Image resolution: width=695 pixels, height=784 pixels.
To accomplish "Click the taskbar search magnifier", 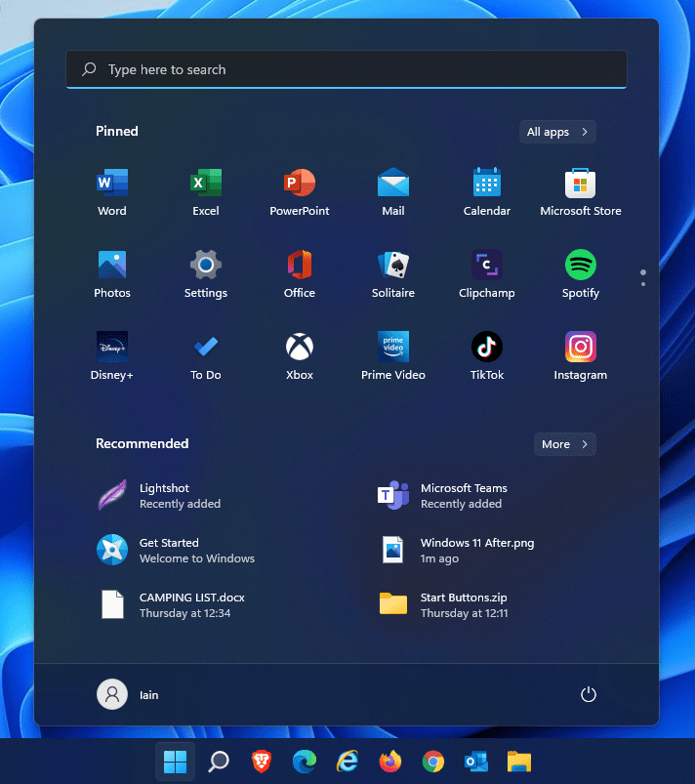I will 219,762.
